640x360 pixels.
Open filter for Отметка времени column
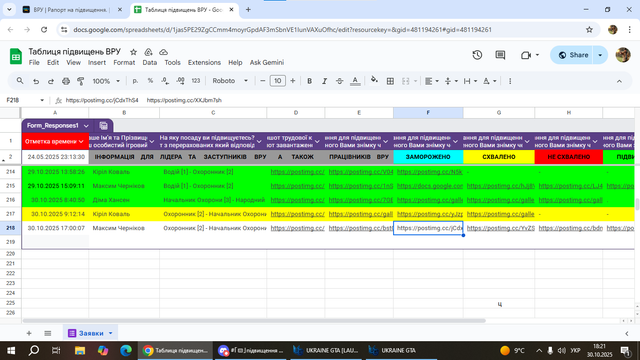[x=81, y=142]
